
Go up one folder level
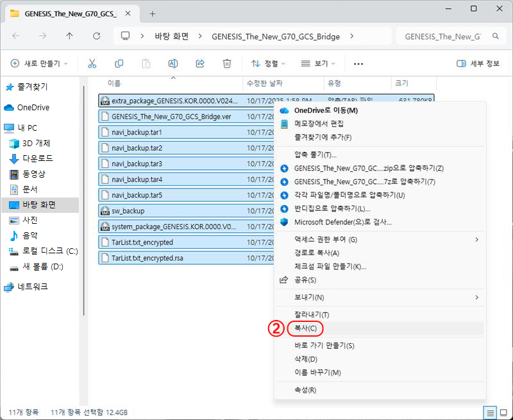(x=70, y=36)
